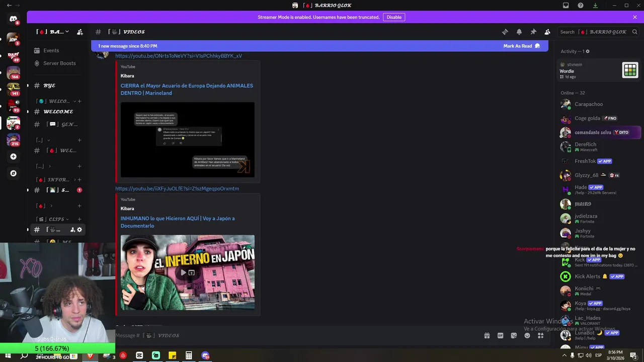
Task: Open server with 215 badge
Action: pos(13,139)
